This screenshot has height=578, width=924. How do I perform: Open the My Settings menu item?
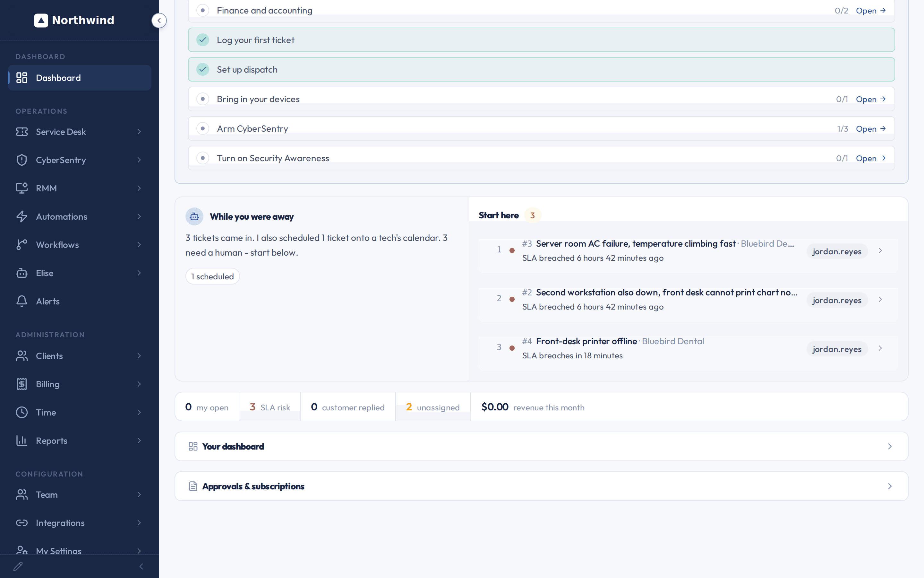80,550
